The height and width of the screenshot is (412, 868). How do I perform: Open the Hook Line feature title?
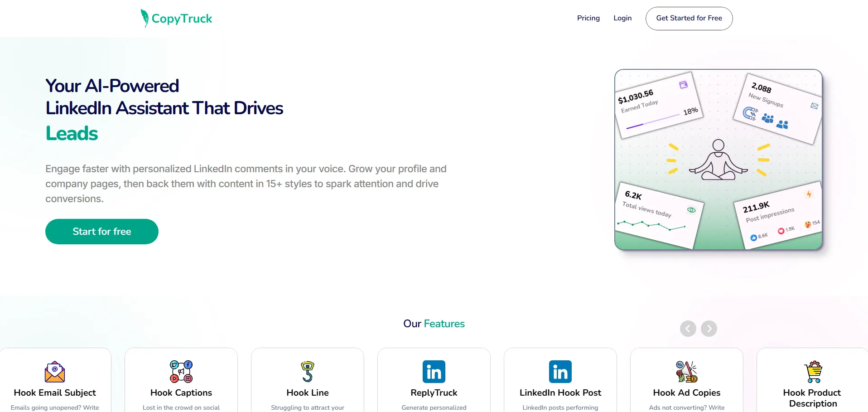(x=308, y=393)
